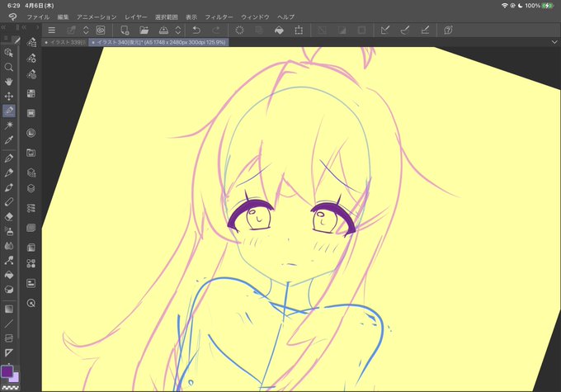
Task: Open the canvas tab list chevron
Action: tap(554, 42)
